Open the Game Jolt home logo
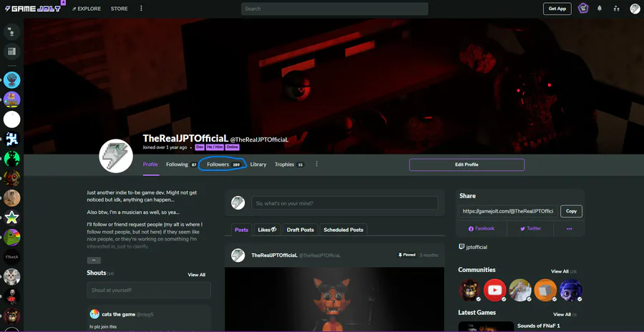 tap(32, 8)
